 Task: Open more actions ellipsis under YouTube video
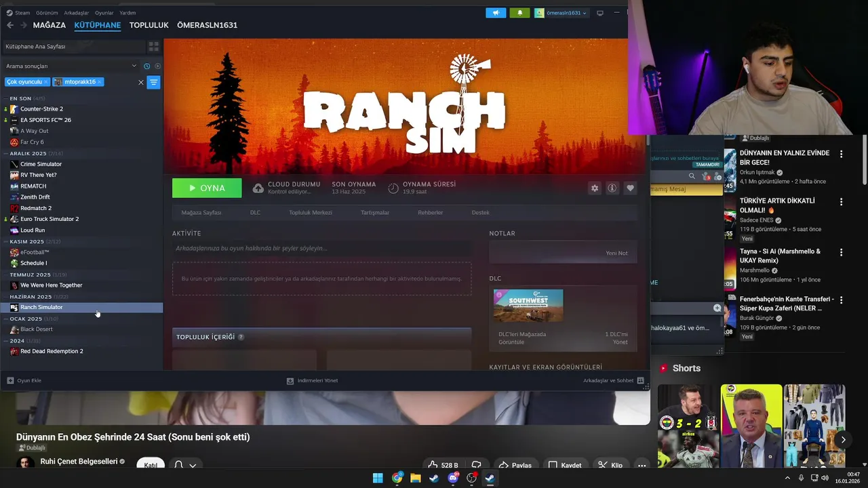pos(642,465)
